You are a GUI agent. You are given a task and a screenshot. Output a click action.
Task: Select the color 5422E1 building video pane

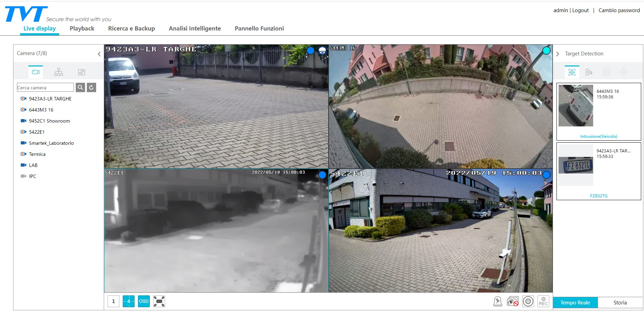point(440,231)
